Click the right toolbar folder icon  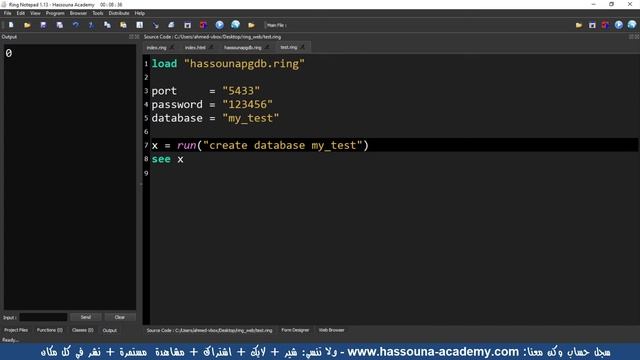click(x=579, y=25)
